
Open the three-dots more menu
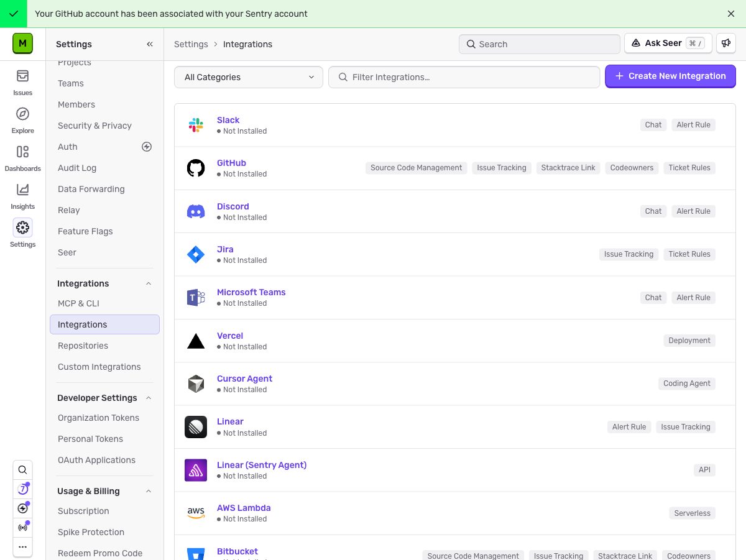tap(22, 547)
